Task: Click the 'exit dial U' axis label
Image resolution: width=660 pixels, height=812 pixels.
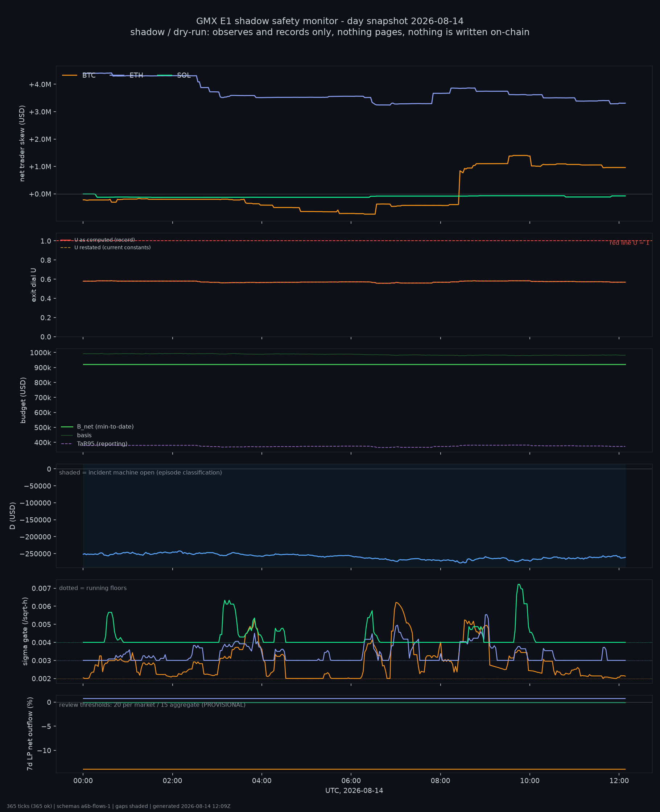Action: 33,285
